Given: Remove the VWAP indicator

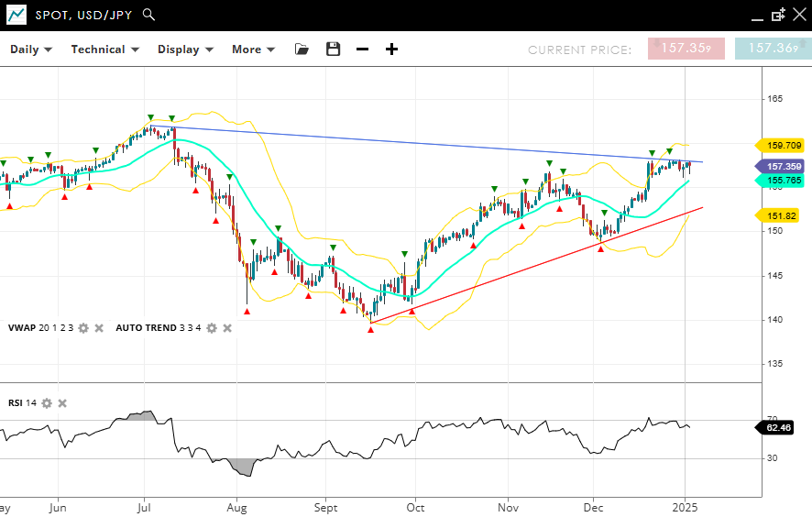Looking at the screenshot, I should pyautogui.click(x=99, y=328).
